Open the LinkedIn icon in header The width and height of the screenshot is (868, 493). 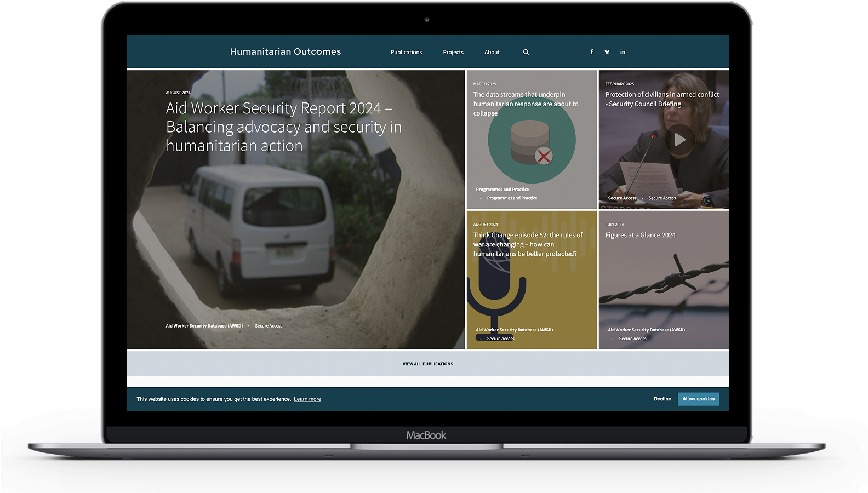[623, 52]
